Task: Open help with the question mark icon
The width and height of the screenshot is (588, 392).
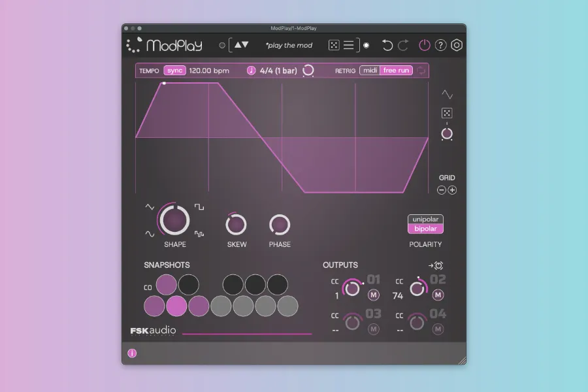Action: (441, 45)
